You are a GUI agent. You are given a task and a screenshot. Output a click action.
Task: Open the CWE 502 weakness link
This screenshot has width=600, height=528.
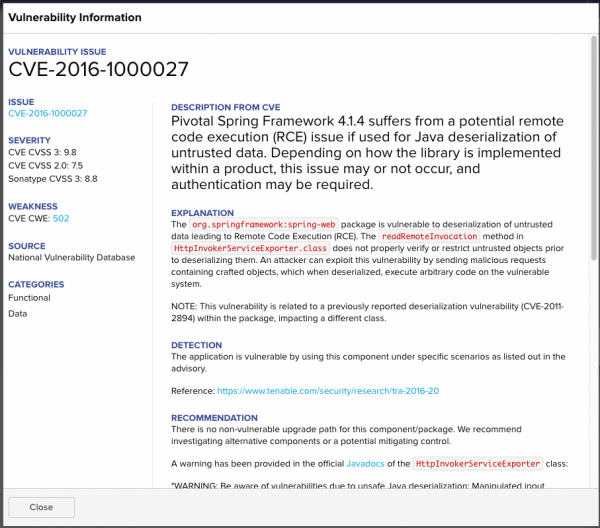[60, 217]
